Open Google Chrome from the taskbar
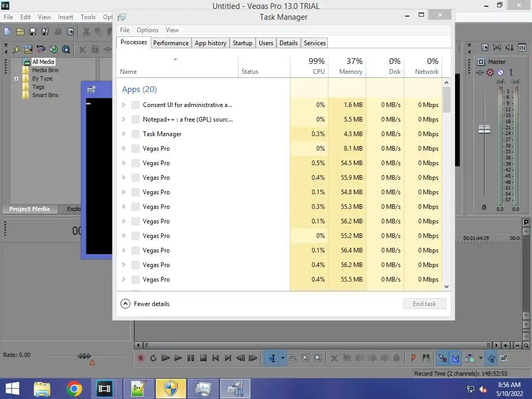The width and height of the screenshot is (532, 399). pos(74,389)
